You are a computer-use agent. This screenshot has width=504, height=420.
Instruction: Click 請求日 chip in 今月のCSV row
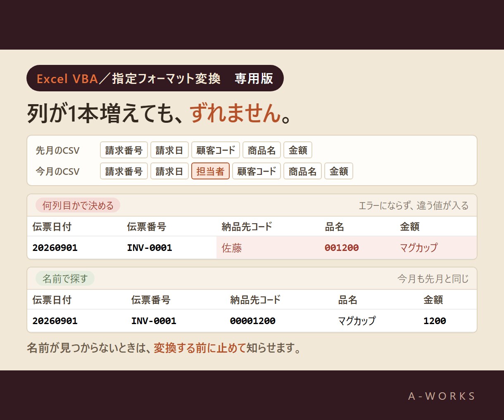click(x=169, y=171)
